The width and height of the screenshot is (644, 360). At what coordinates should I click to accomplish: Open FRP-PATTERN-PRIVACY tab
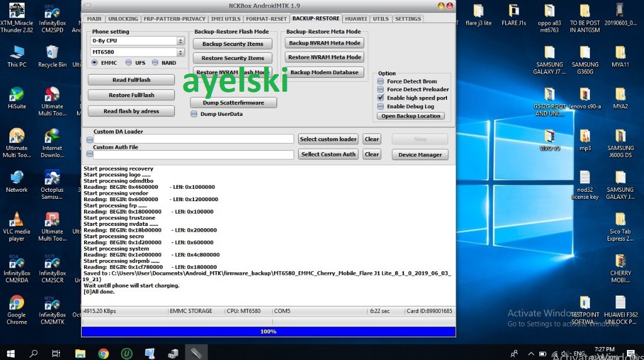point(175,19)
